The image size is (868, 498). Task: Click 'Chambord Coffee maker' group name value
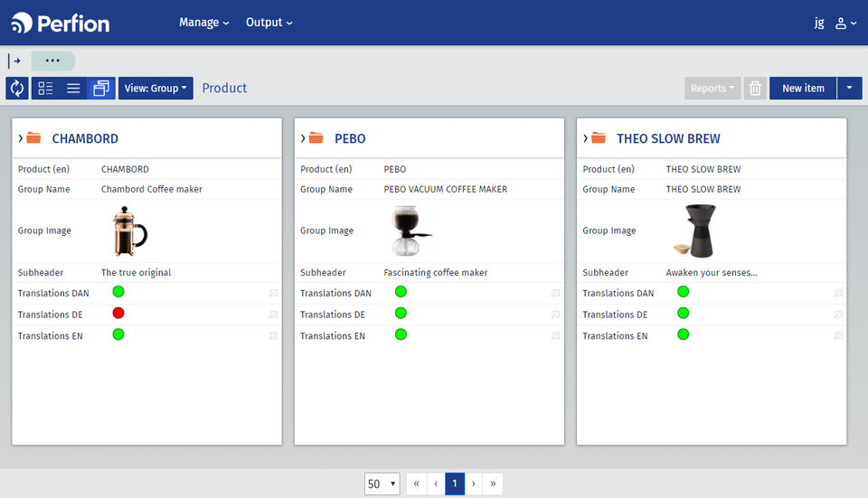point(152,189)
